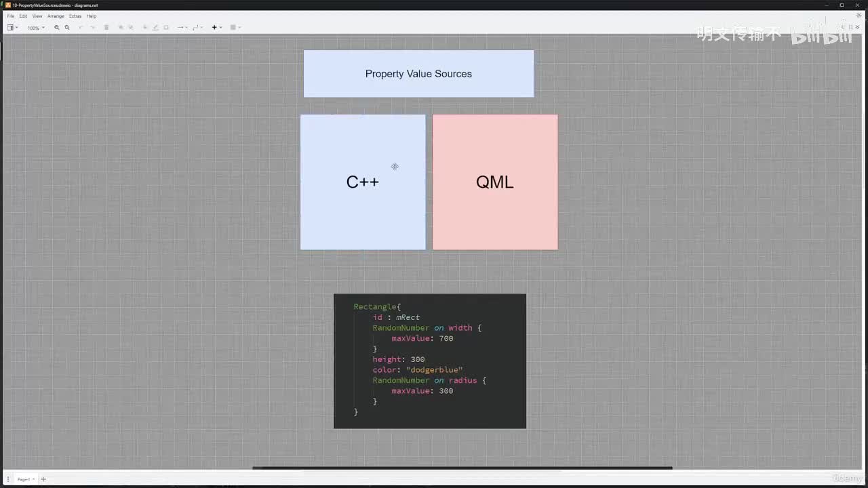Open the Help menu

[x=92, y=16]
